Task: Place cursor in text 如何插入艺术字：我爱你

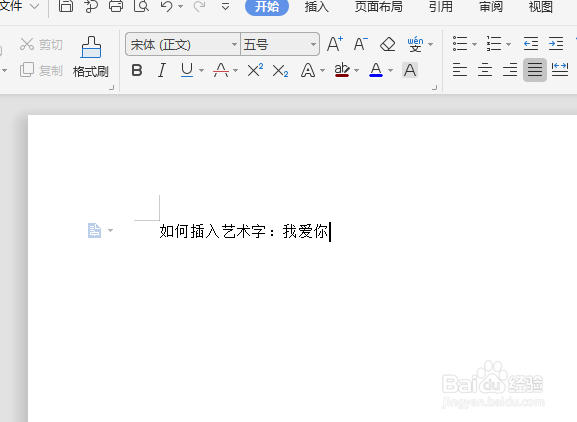Action: (x=244, y=232)
